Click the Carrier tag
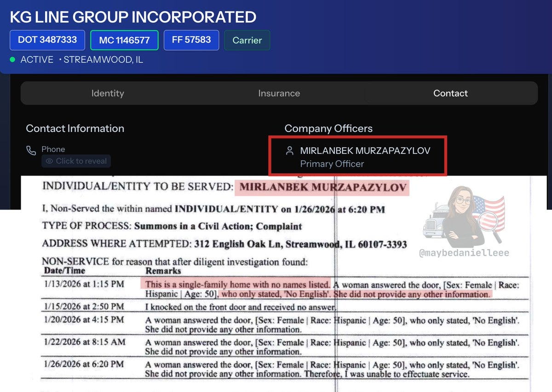This screenshot has width=552, height=392. tap(247, 40)
